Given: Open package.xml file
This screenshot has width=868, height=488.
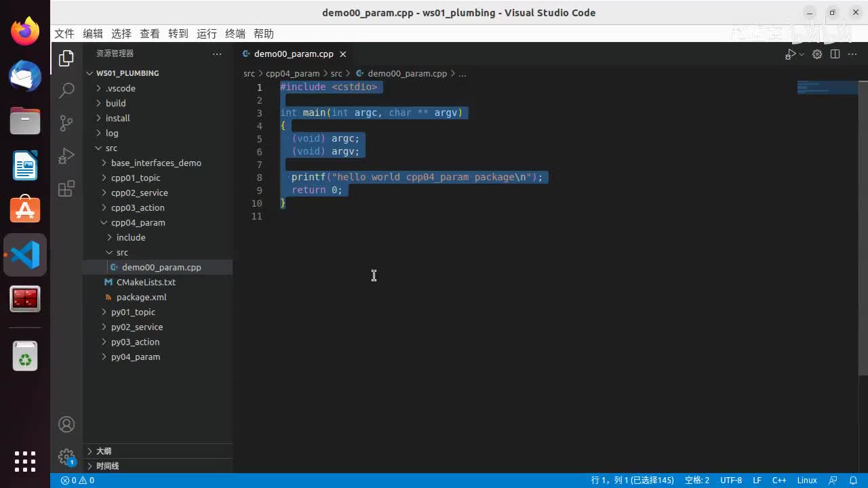Looking at the screenshot, I should [158, 297].
